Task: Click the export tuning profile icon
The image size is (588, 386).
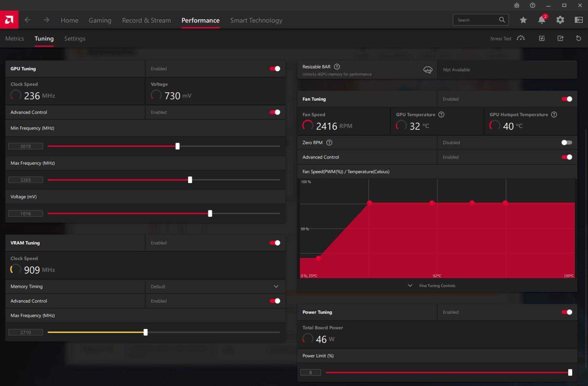Action: pos(560,38)
